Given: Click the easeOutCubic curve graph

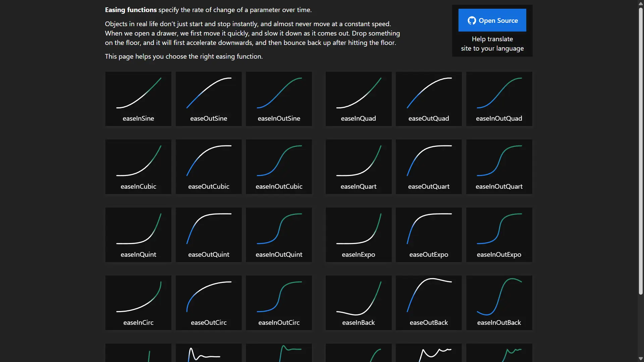Looking at the screenshot, I should (209, 161).
